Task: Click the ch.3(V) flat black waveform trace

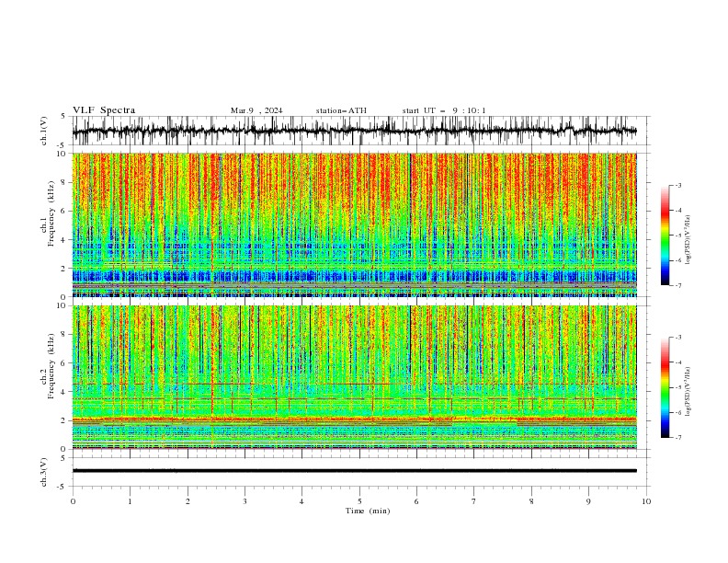Action: pyautogui.click(x=354, y=471)
